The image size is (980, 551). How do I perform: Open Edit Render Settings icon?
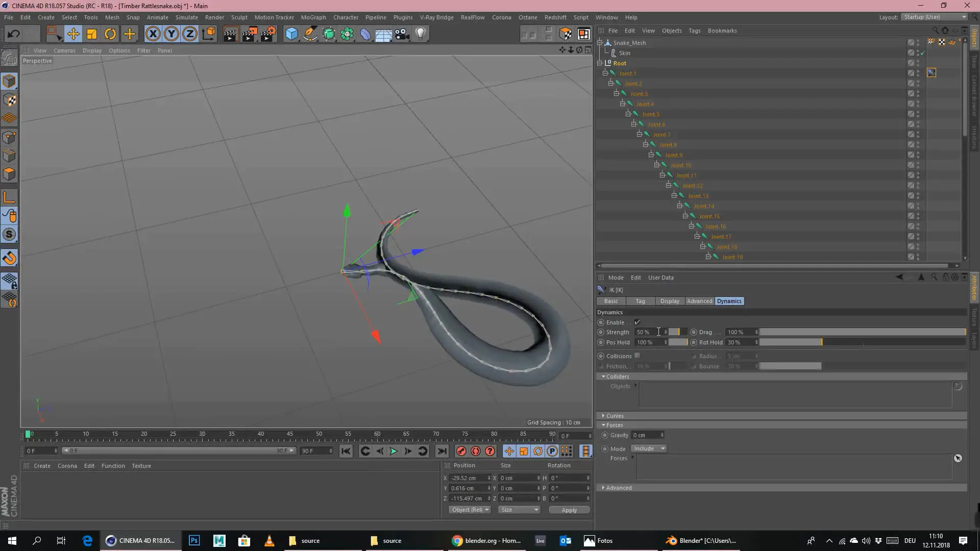click(x=268, y=34)
